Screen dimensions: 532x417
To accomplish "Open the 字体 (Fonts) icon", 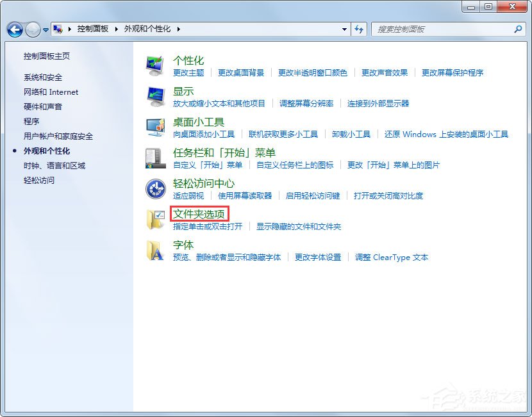I will pyautogui.click(x=155, y=249).
